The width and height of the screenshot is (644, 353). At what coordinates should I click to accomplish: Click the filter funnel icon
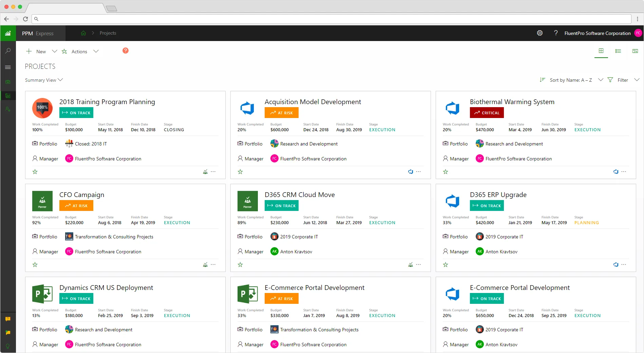pos(610,80)
